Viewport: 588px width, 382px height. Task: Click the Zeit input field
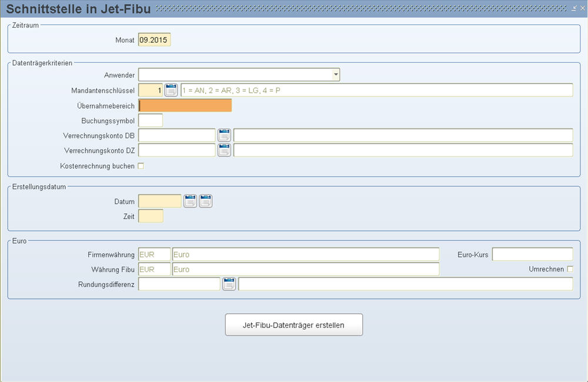(151, 216)
